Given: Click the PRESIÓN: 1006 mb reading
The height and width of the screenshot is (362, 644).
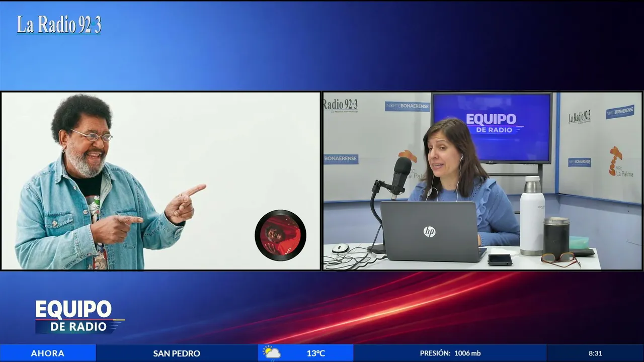Looking at the screenshot, I should click(450, 353).
